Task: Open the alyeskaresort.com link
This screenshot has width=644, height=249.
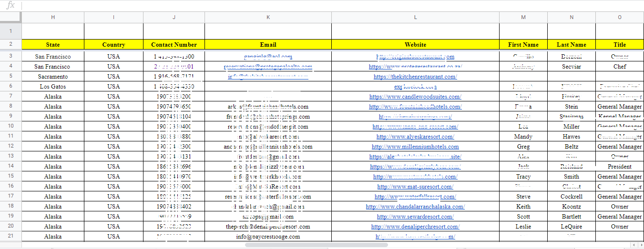Action: 415,137
